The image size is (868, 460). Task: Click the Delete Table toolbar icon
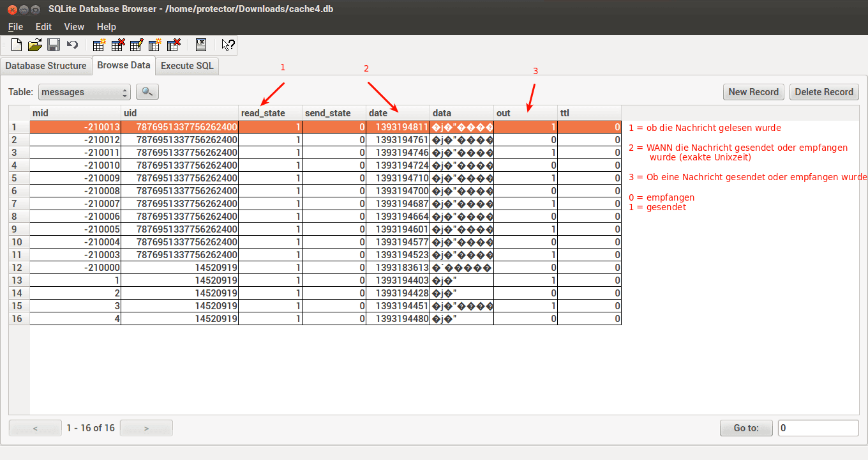[118, 45]
